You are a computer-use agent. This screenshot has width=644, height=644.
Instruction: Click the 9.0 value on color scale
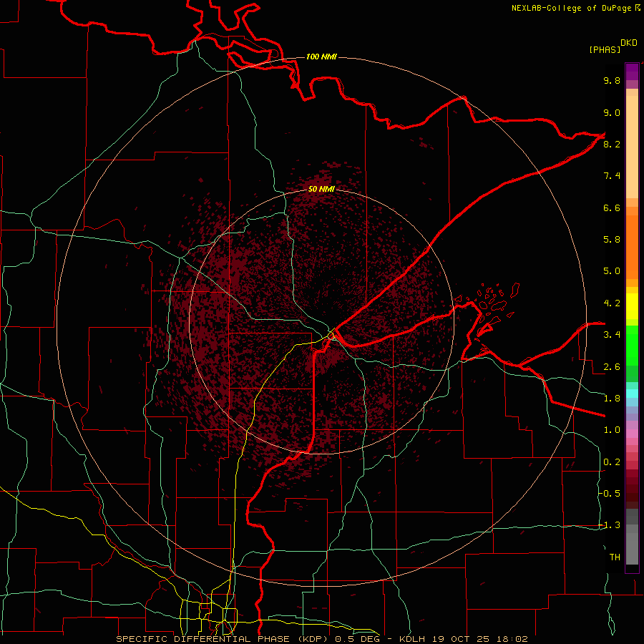click(612, 112)
